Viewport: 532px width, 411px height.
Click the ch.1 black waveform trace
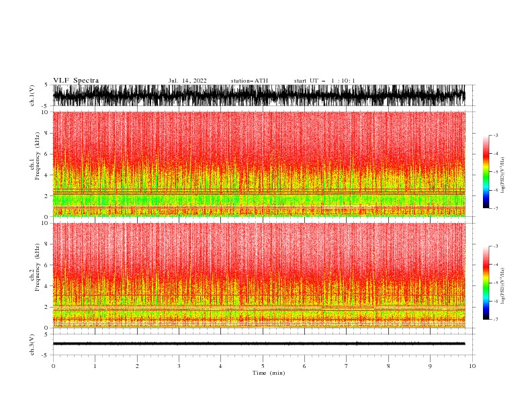[259, 95]
